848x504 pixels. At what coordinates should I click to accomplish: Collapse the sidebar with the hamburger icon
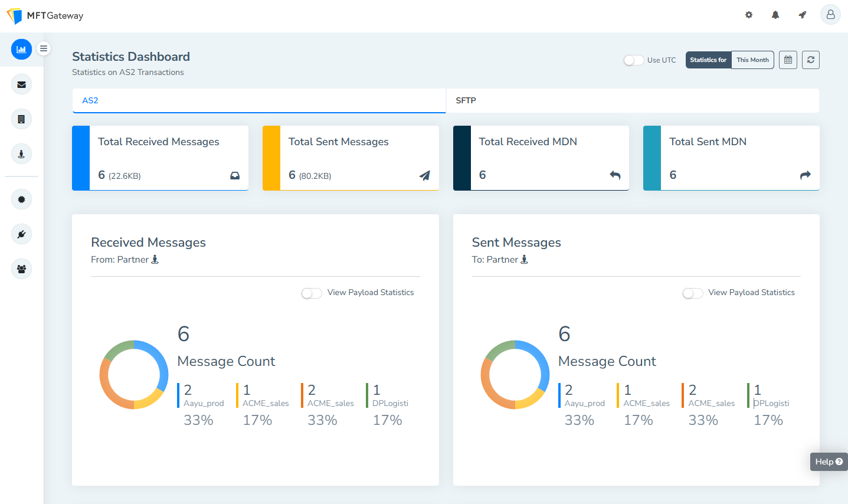44,48
